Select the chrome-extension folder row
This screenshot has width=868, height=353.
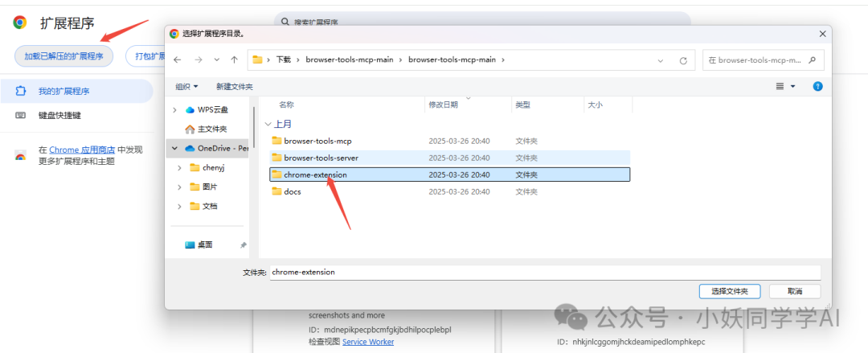449,174
